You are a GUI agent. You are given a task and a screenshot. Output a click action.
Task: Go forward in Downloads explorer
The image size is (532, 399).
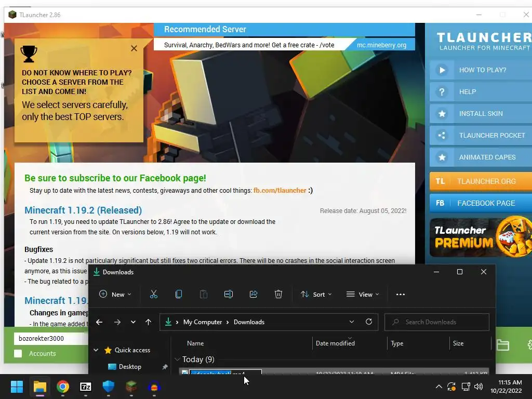click(x=117, y=322)
